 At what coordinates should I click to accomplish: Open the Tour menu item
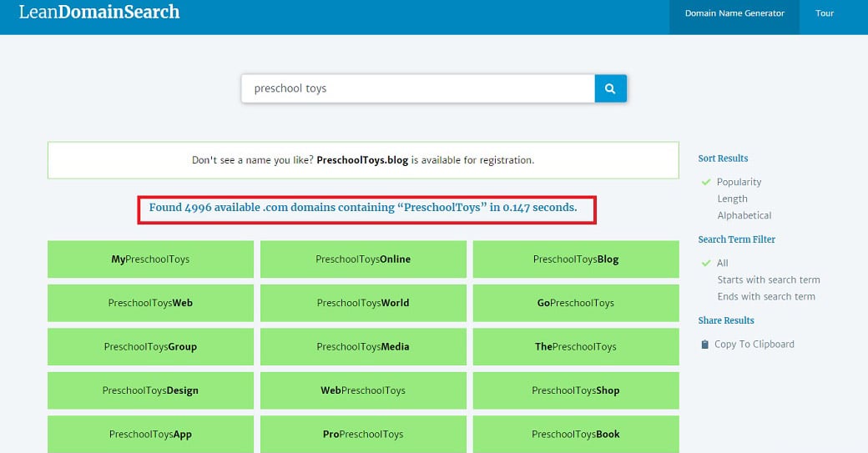825,13
